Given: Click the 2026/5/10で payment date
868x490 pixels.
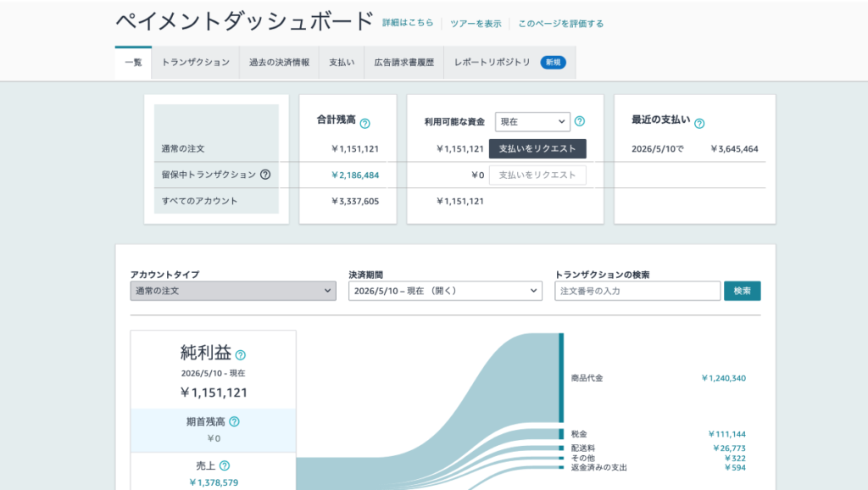Looking at the screenshot, I should pos(658,149).
